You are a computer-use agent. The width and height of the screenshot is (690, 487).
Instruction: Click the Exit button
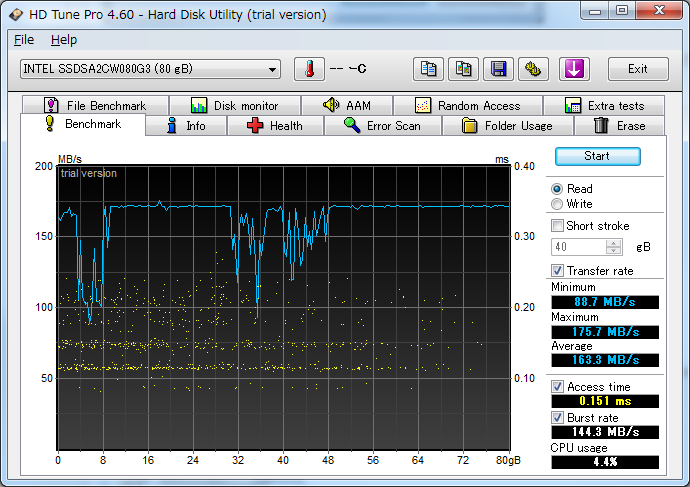(x=637, y=69)
